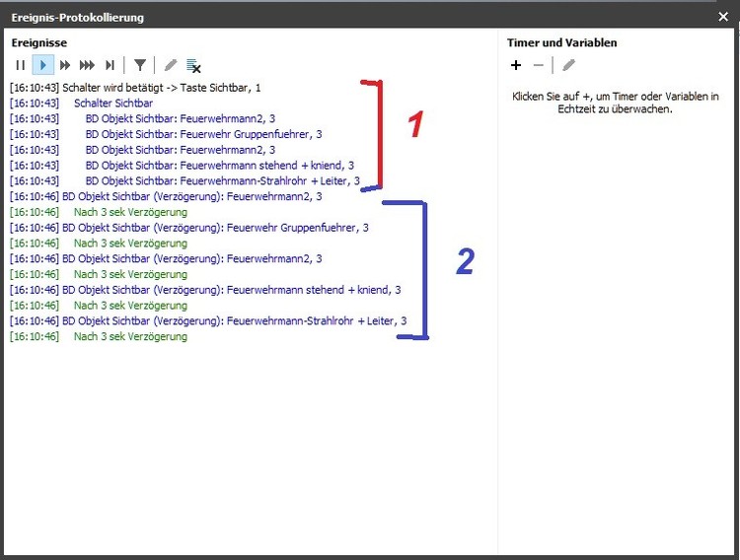Viewport: 740px width, 560px height.
Task: Select row 'Schalter wird betätigt -> Taste Sichtbar, 1'
Action: [135, 88]
